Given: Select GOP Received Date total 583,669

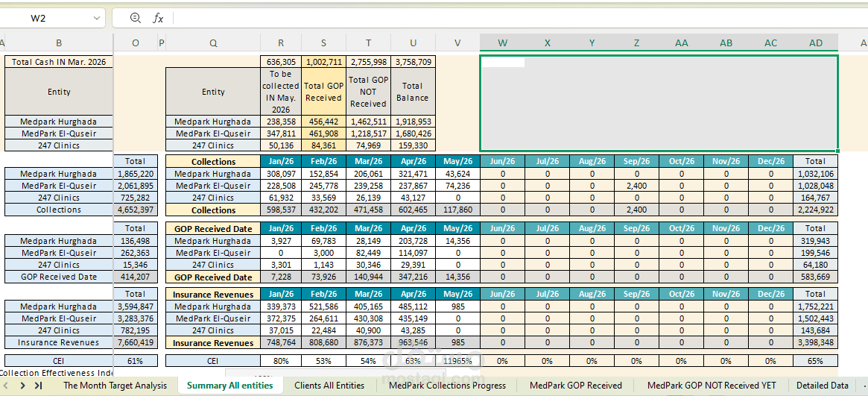Looking at the screenshot, I should click(x=815, y=277).
